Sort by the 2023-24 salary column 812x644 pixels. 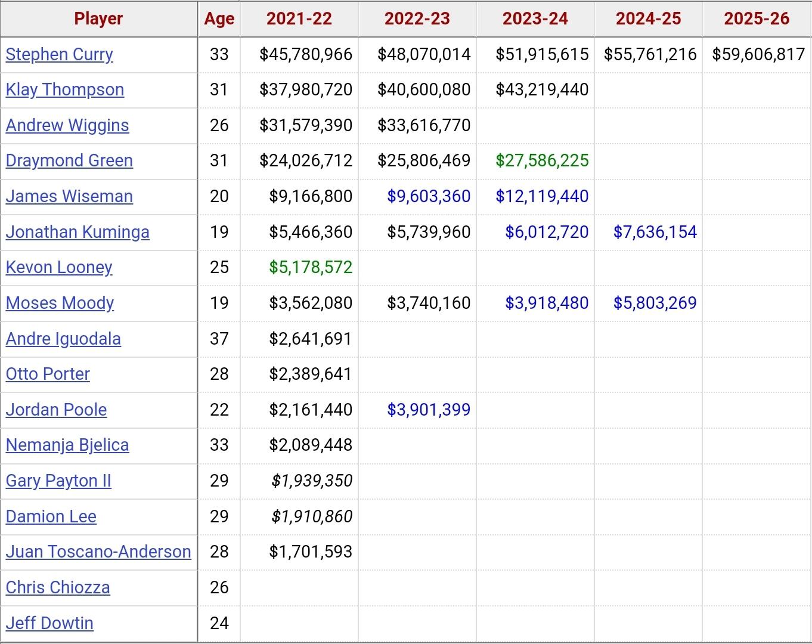tap(535, 18)
